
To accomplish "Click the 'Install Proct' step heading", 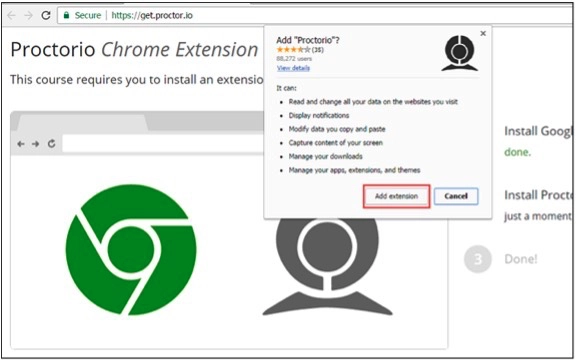I will coord(538,195).
